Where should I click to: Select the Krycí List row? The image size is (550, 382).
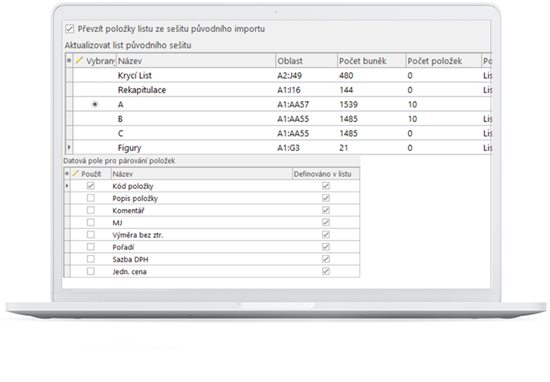[279, 75]
